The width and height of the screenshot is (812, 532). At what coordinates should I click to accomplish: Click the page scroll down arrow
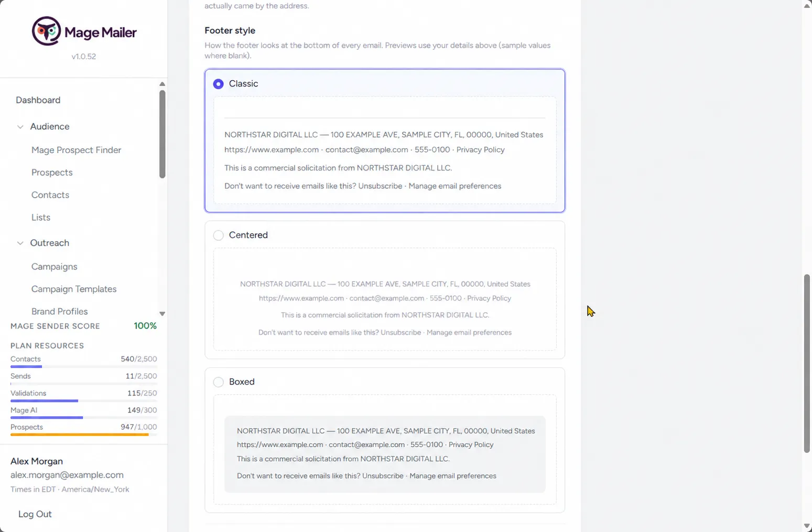807,526
